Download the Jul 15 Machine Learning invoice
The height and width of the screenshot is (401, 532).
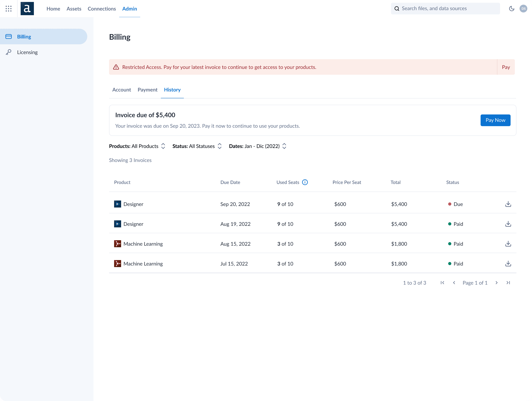point(508,264)
